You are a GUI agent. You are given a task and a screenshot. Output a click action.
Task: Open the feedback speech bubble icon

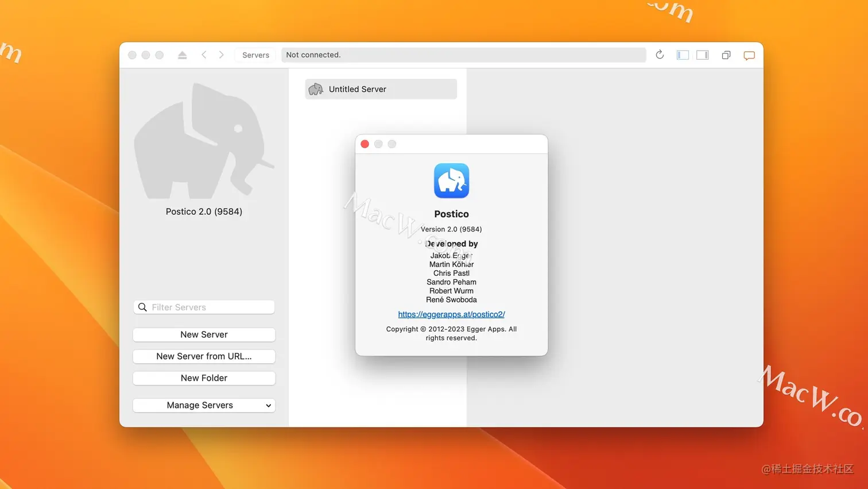click(x=749, y=56)
